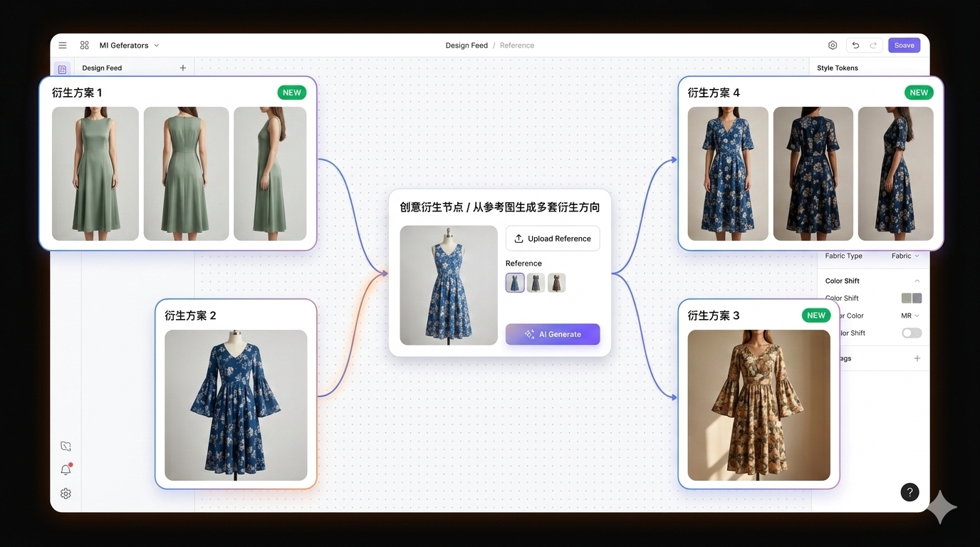The image size is (980, 547).
Task: Open the help question mark button
Action: 909,492
